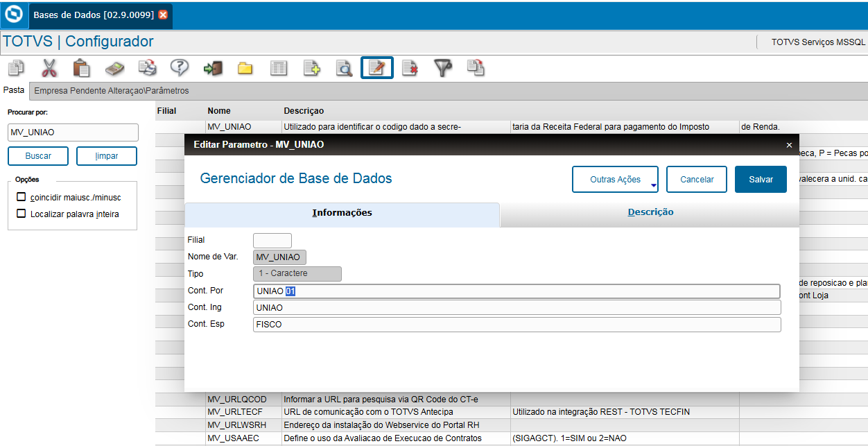Image resolution: width=868 pixels, height=446 pixels.
Task: Click the TOTVS logo icon top-left
Action: coord(13,15)
